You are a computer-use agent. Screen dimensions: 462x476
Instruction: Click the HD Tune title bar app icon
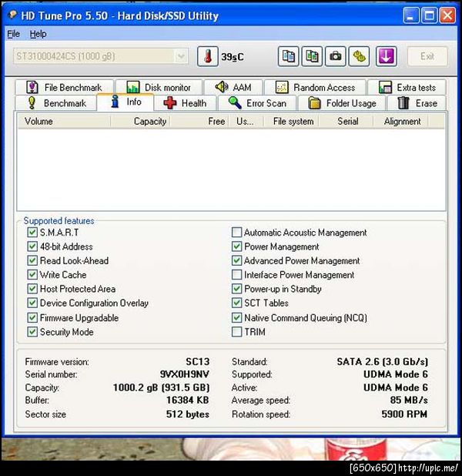[x=12, y=15]
